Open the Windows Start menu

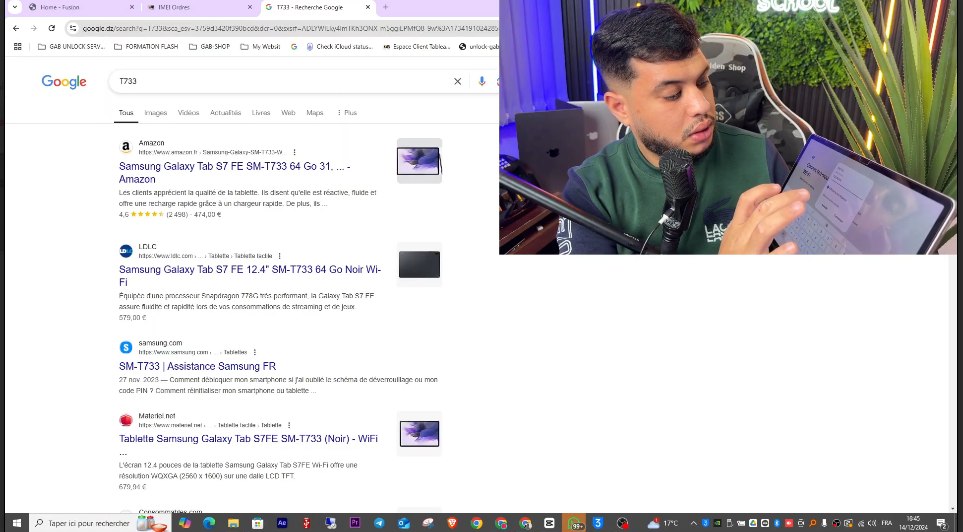click(17, 523)
